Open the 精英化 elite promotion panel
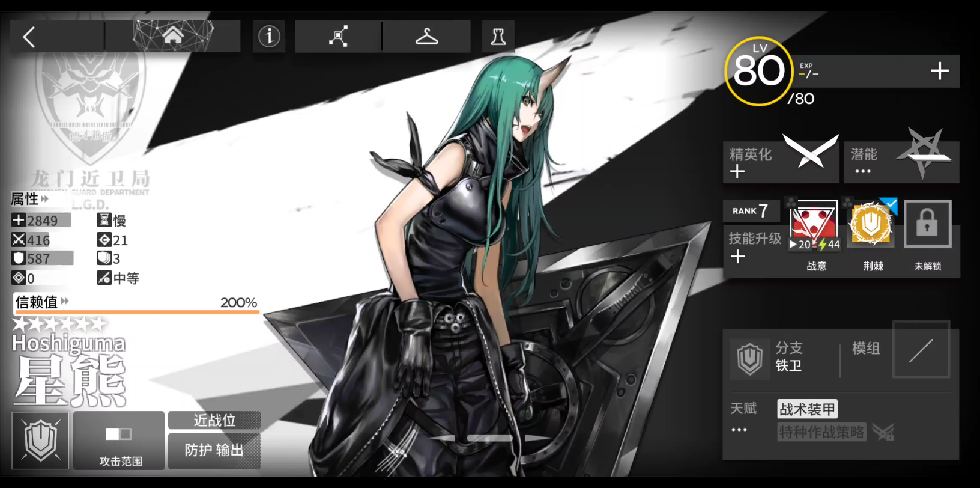980x488 pixels. coord(781,162)
